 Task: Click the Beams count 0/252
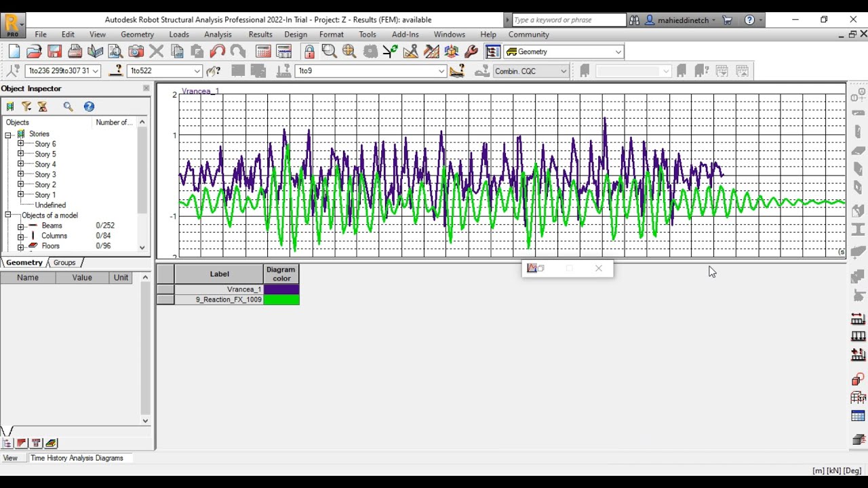[x=105, y=226]
